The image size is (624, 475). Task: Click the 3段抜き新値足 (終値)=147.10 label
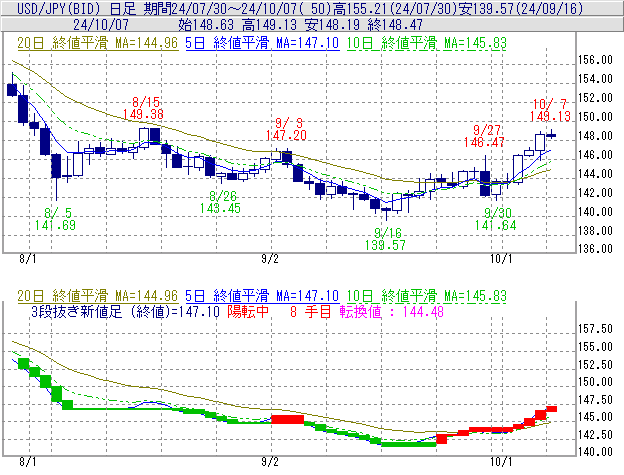coord(125,311)
